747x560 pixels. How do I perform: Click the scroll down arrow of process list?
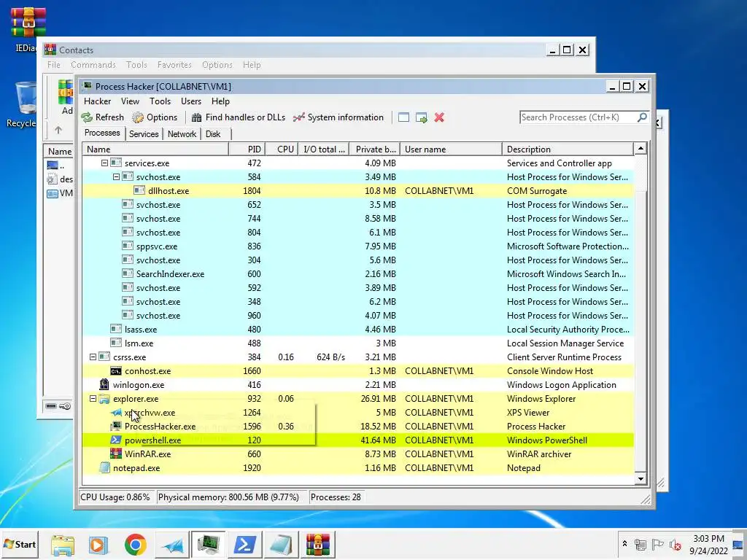click(x=640, y=479)
